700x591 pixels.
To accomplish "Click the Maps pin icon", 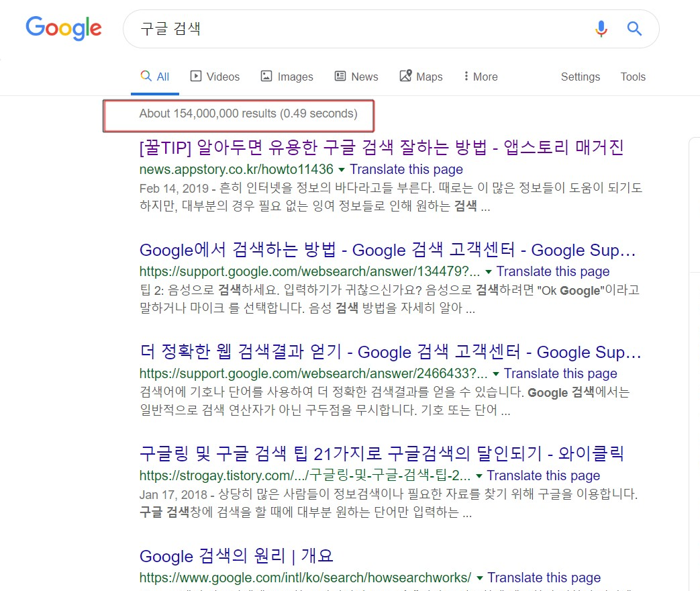I will (405, 75).
